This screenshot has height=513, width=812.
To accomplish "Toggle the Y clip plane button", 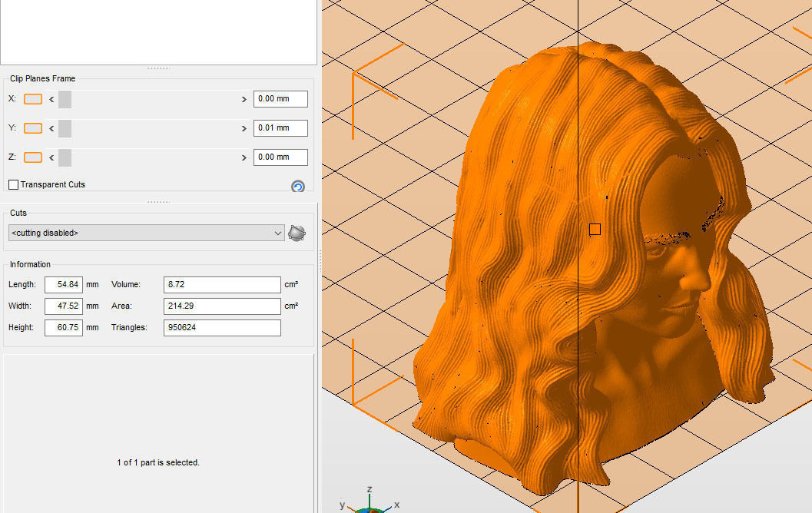I will tap(33, 127).
